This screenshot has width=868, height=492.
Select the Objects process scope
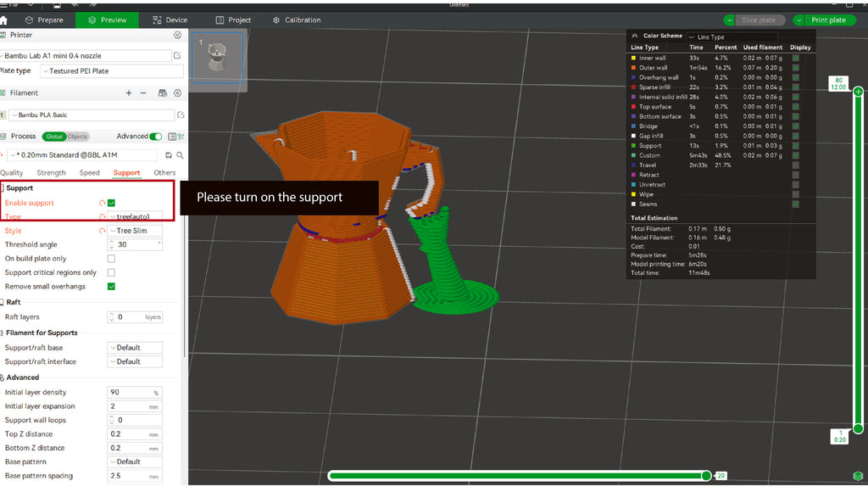click(77, 137)
